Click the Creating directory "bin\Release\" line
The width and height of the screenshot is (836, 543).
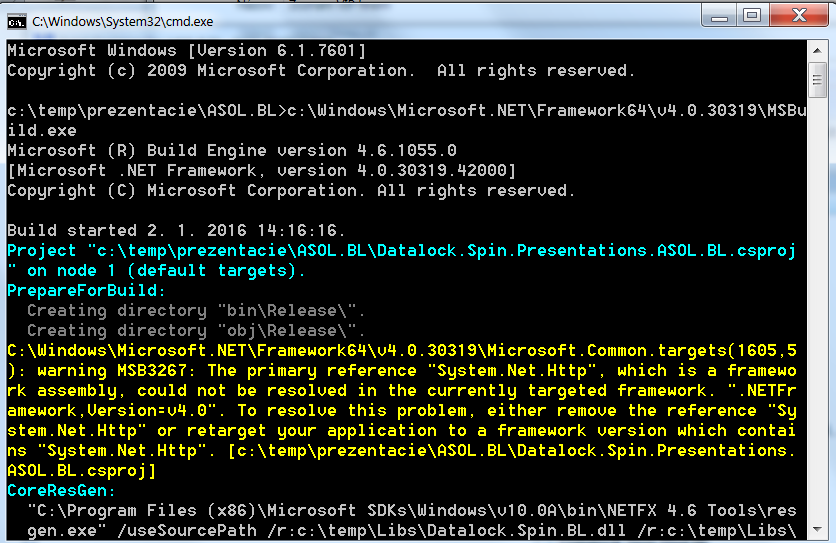click(196, 311)
